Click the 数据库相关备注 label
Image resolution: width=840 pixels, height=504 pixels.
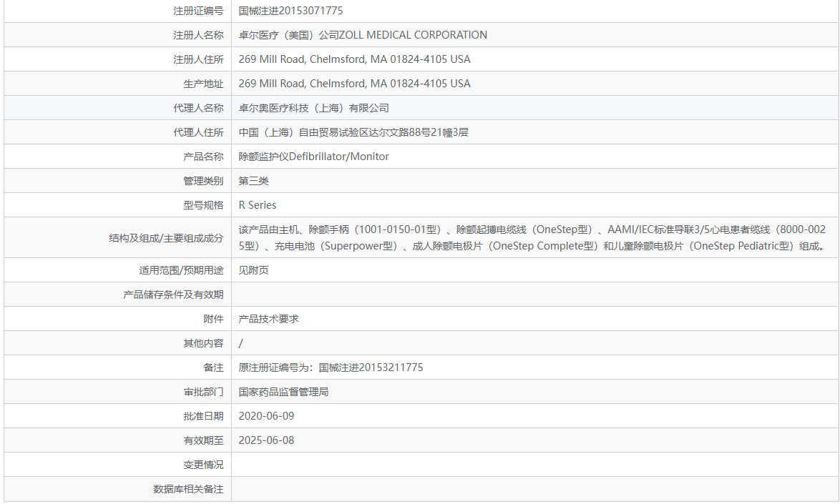(x=188, y=489)
